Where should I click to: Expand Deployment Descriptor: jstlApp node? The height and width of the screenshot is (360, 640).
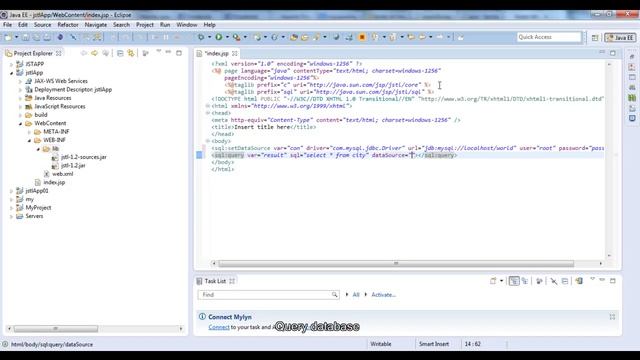click(20, 90)
